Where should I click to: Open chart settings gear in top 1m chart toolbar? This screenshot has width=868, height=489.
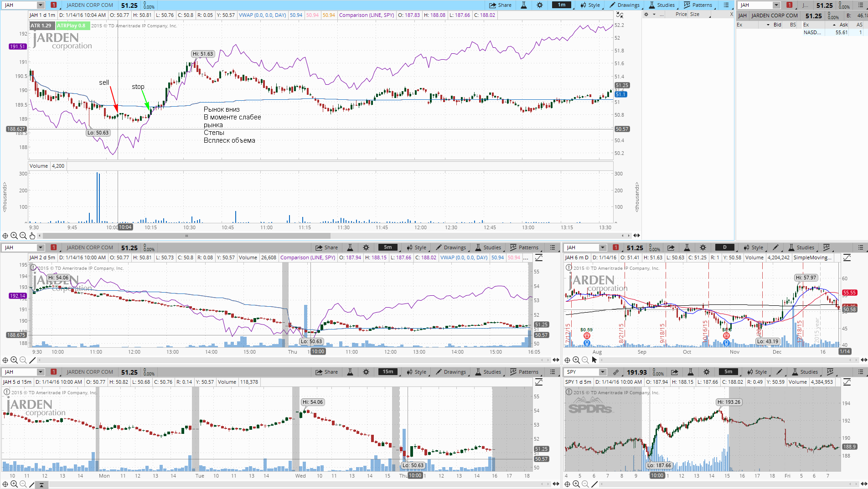(540, 5)
